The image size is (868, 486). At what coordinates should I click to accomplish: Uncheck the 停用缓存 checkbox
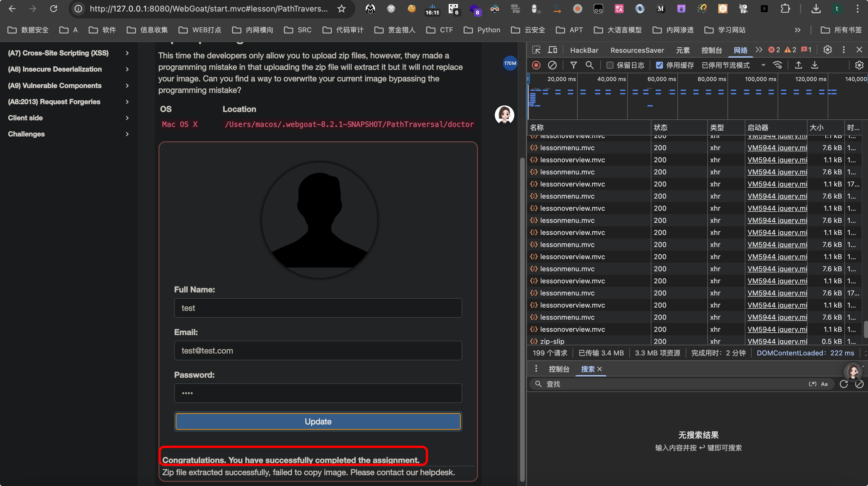click(659, 65)
